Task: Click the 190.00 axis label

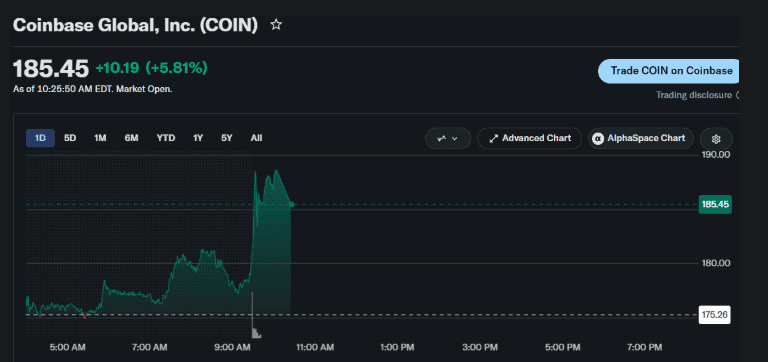Action: (x=716, y=154)
